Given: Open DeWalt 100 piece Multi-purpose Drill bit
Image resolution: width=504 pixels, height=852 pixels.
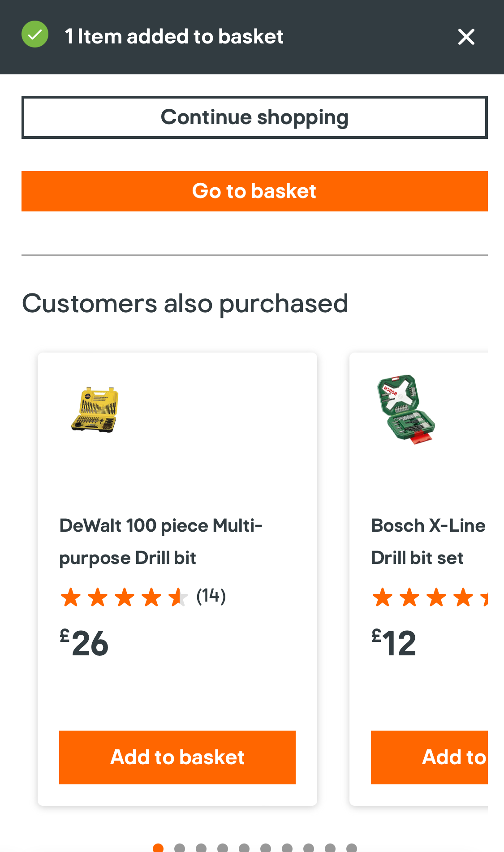Looking at the screenshot, I should click(x=161, y=541).
